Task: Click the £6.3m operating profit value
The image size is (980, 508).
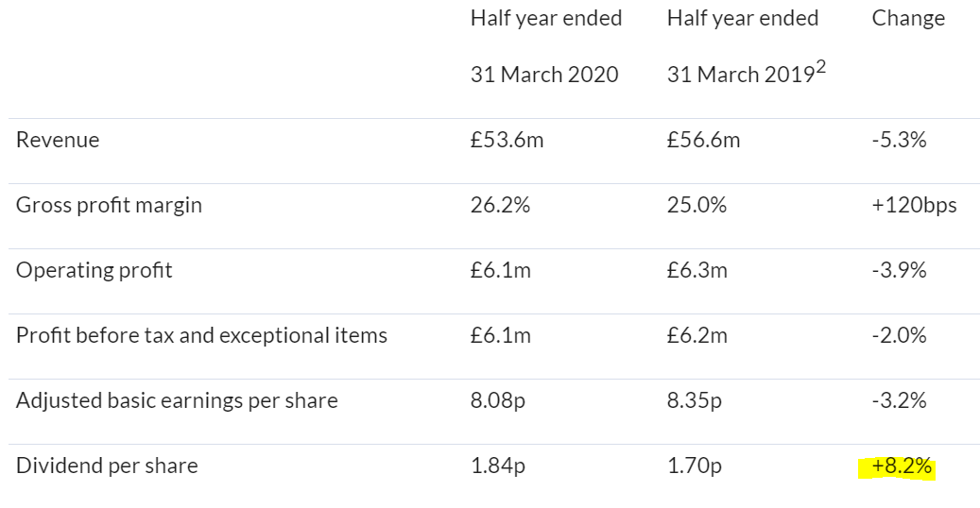Action: point(696,270)
